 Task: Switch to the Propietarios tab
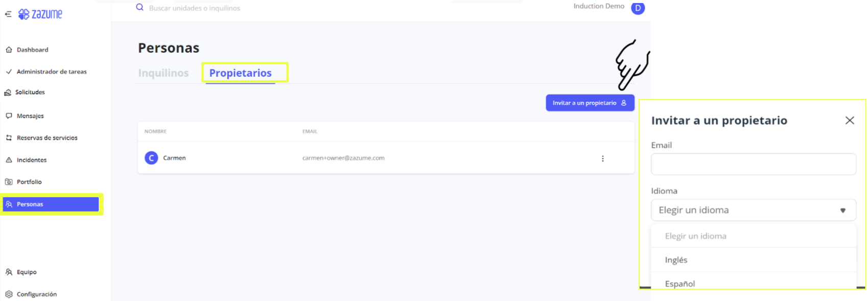pyautogui.click(x=240, y=73)
